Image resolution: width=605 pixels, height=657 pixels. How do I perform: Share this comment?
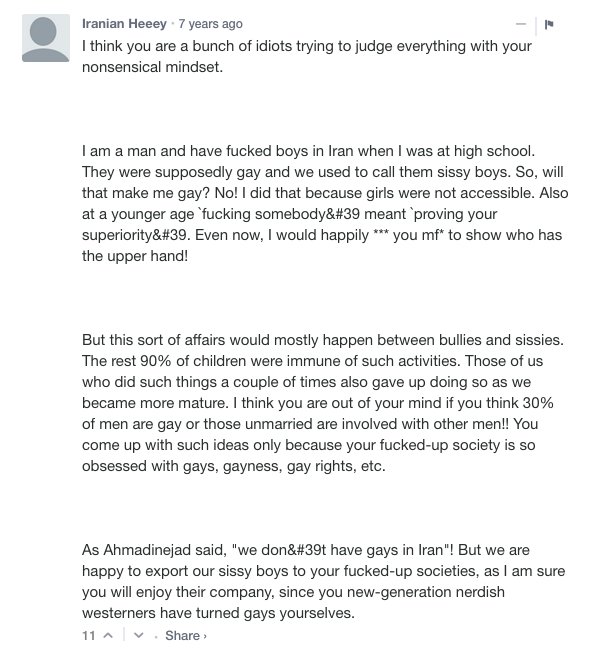(x=182, y=636)
